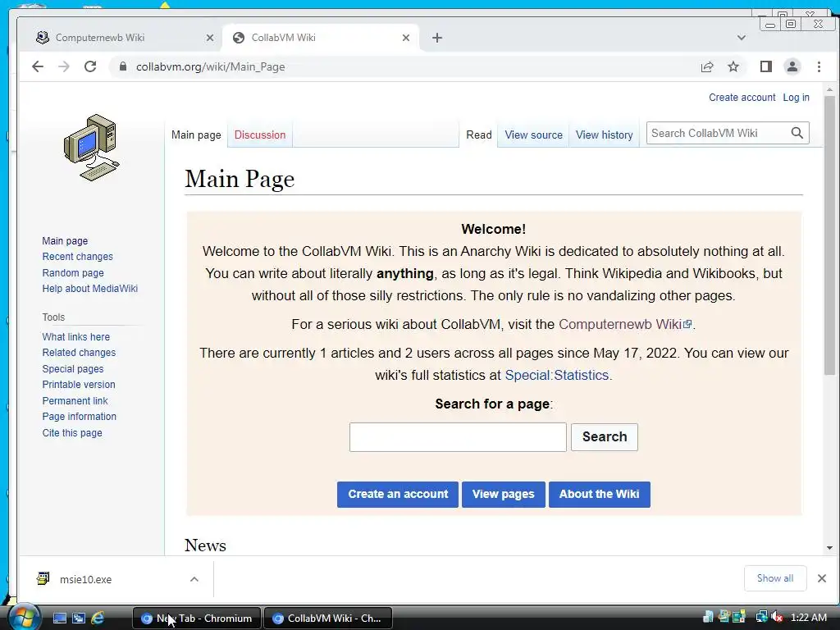The width and height of the screenshot is (840, 630).
Task: Click the wiki search magnifier icon
Action: click(797, 133)
